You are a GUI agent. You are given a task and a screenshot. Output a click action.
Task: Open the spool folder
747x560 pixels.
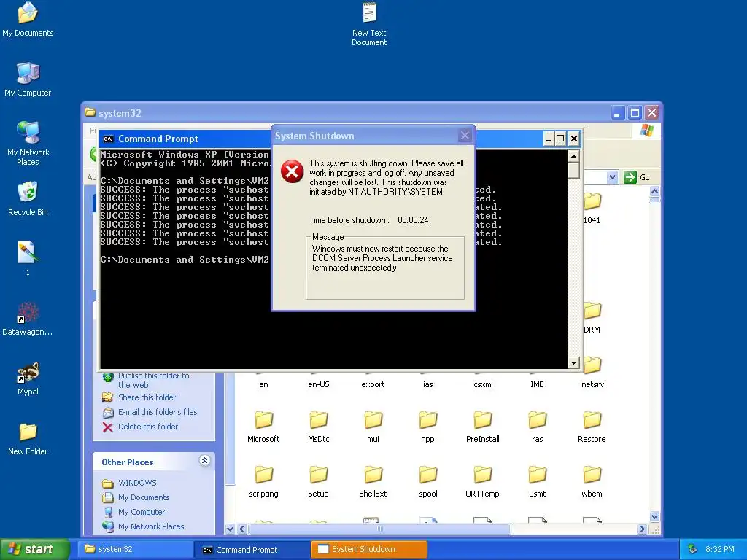(427, 481)
